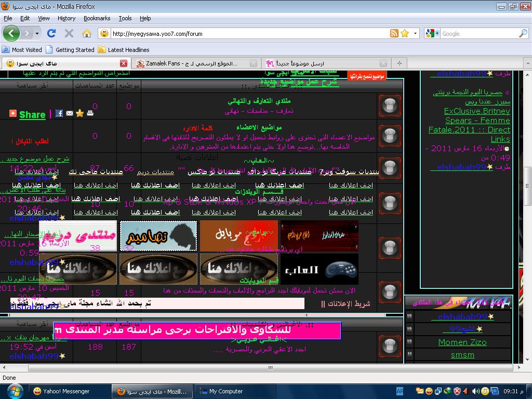The image size is (532, 399).
Task: Click the منتديات ماجى تك ad link
Action: click(96, 172)
